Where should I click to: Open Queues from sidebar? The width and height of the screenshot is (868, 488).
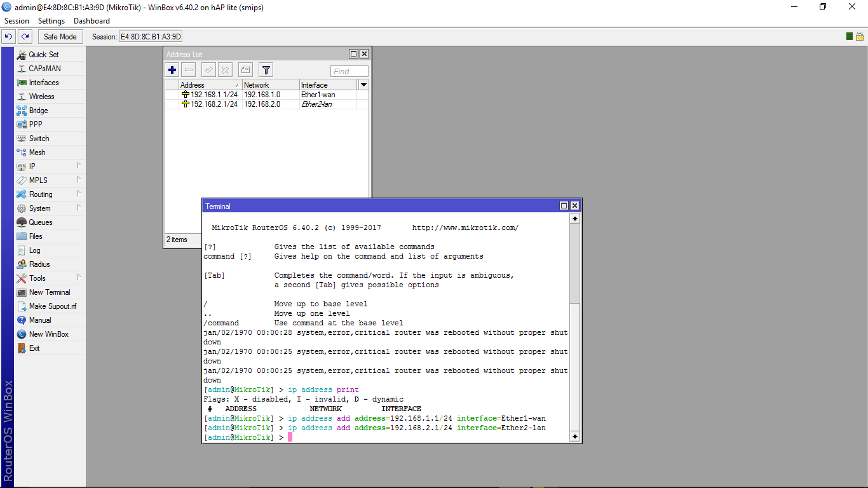pyautogui.click(x=50, y=222)
